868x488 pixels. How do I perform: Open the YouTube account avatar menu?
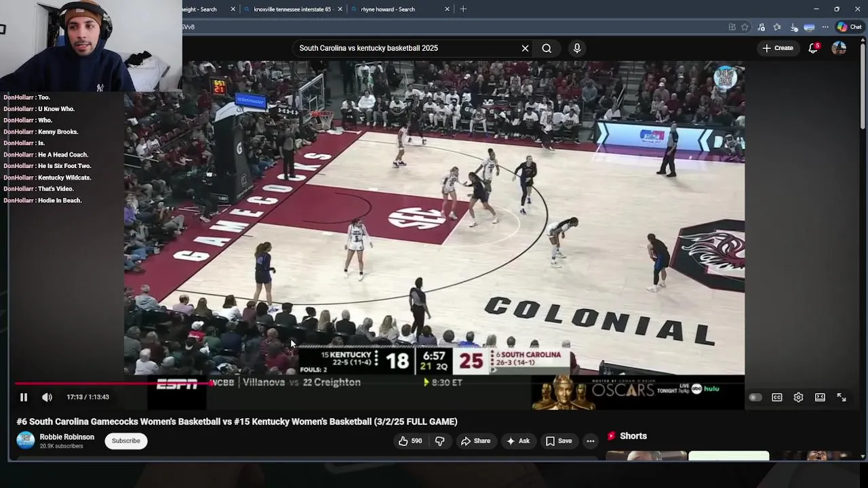tap(839, 48)
